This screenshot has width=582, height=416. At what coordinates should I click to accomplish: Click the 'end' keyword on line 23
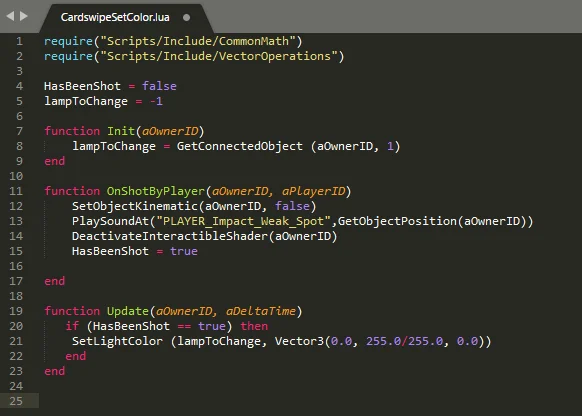(55, 371)
